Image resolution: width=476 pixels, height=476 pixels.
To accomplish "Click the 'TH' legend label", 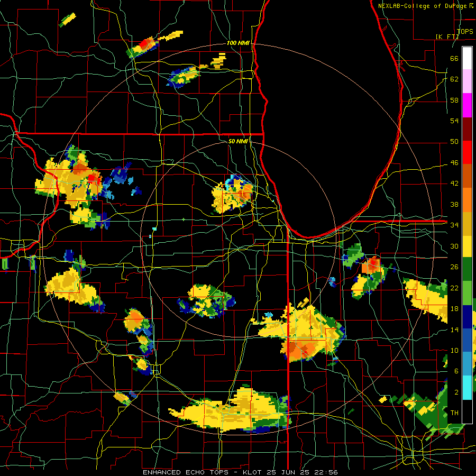I will pos(454,413).
